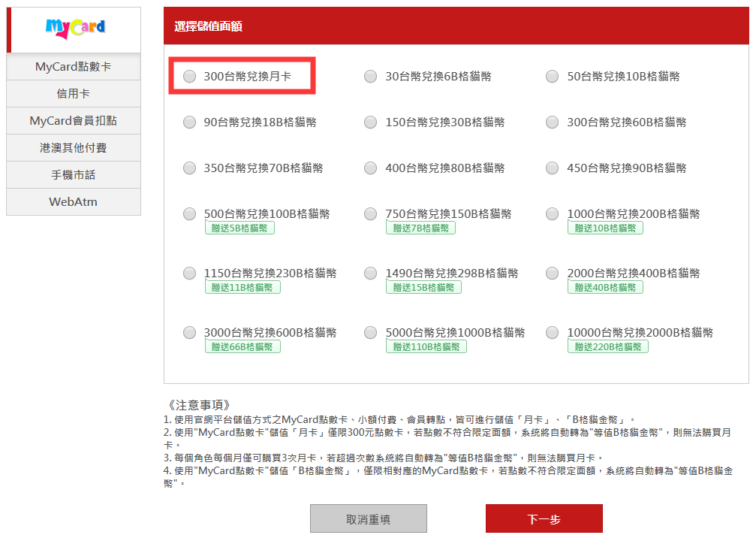Select 1150台幣兌換230B格貓幣 radio button
This screenshot has width=756, height=541.
pyautogui.click(x=189, y=274)
